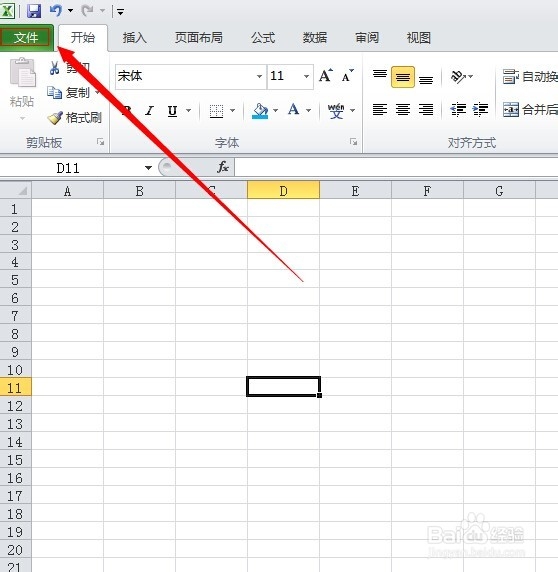Select row 5 header
Viewport: 558px width, 572px height.
(x=15, y=280)
